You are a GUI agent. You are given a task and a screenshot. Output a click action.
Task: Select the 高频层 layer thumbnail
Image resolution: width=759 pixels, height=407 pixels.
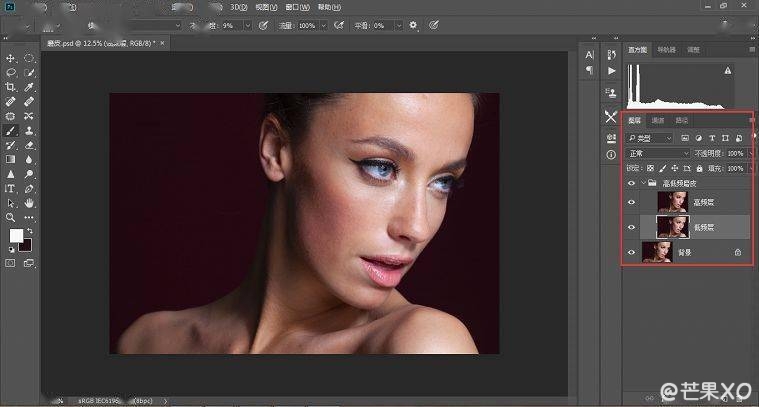[x=672, y=202]
